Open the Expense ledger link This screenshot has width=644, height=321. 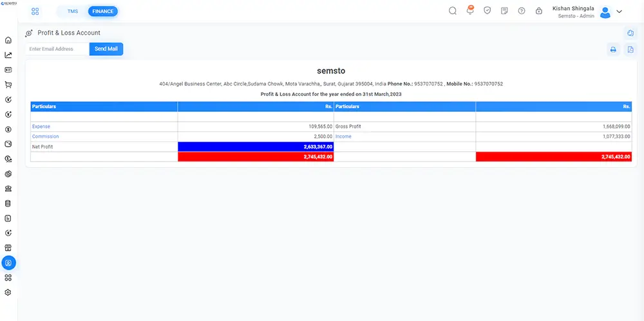tap(41, 127)
